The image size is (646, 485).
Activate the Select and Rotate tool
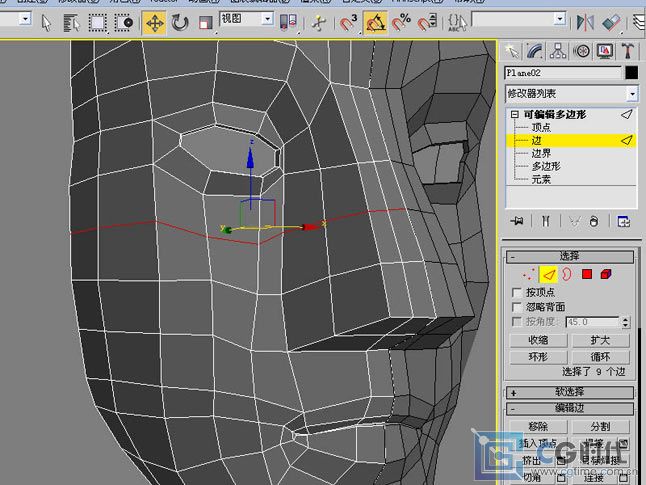point(180,23)
